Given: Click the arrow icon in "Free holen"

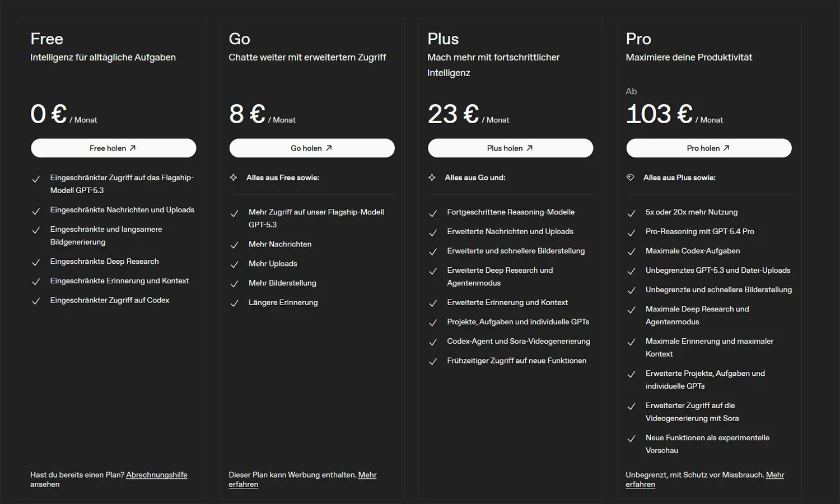Looking at the screenshot, I should pos(133,148).
